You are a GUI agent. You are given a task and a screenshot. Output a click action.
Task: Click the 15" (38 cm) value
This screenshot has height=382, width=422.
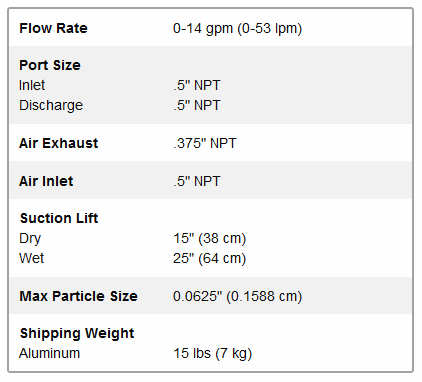[210, 238]
